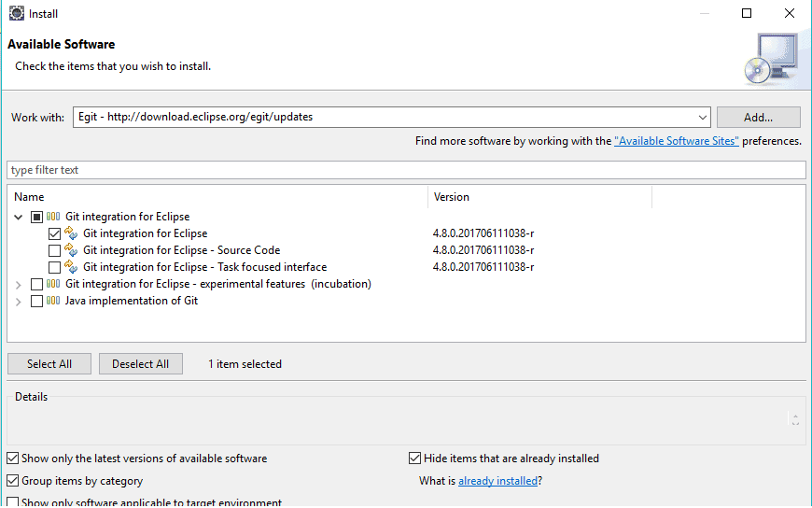Screen dimensions: 812x508
Task: Click the Source Code feature icon
Action: tap(71, 250)
